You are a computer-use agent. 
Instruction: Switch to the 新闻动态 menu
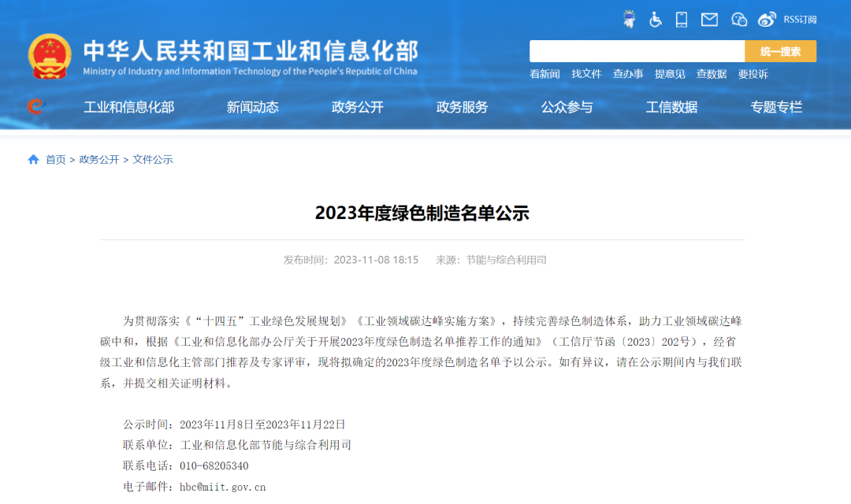252,107
